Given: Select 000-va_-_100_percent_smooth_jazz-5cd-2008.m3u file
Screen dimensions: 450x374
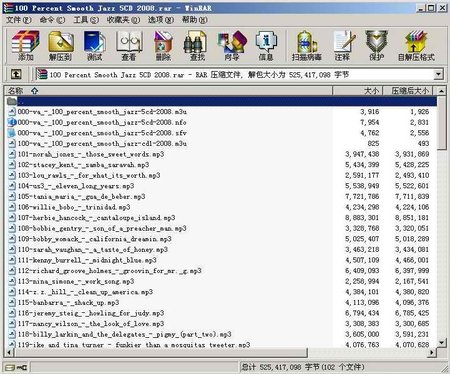Looking at the screenshot, I should pyautogui.click(x=102, y=112).
